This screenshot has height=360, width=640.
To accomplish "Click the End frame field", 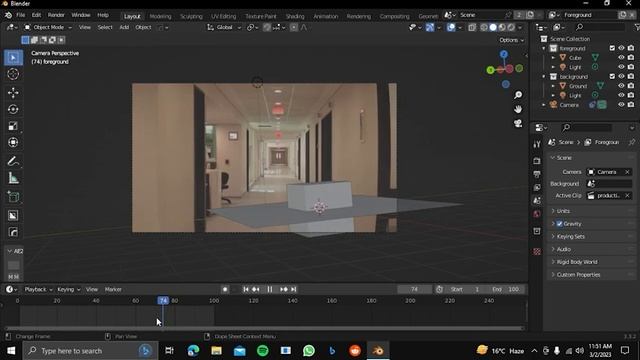I will [x=505, y=289].
